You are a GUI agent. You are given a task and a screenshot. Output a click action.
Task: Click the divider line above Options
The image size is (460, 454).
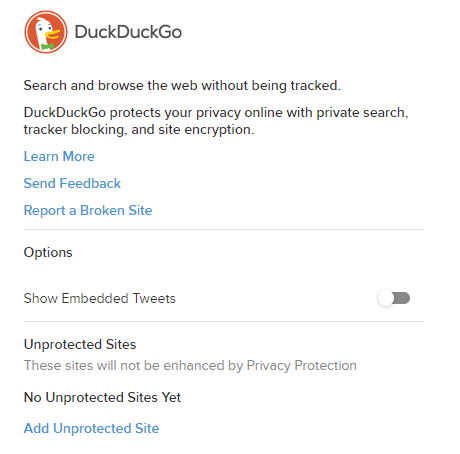coord(224,229)
